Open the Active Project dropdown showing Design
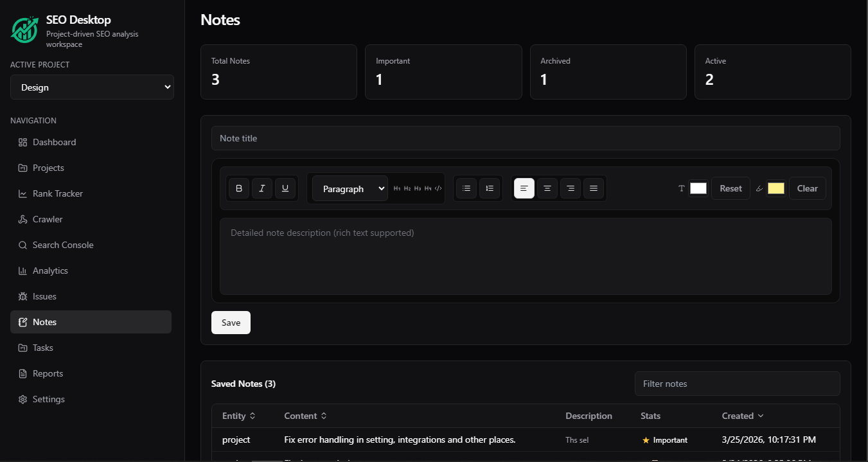This screenshot has height=462, width=868. (92, 87)
